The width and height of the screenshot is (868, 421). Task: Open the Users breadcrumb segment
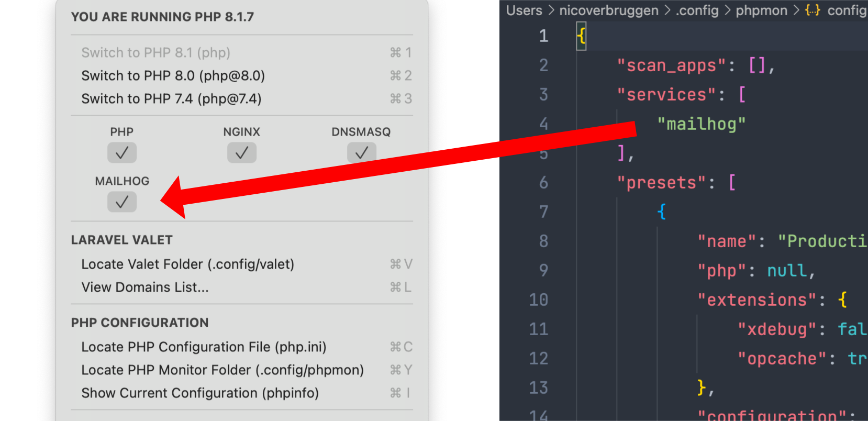point(524,10)
